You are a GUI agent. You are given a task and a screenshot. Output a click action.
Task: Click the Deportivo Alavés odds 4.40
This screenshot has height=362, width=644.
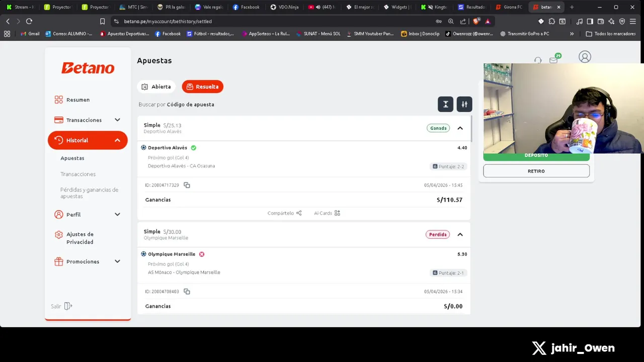(x=462, y=148)
